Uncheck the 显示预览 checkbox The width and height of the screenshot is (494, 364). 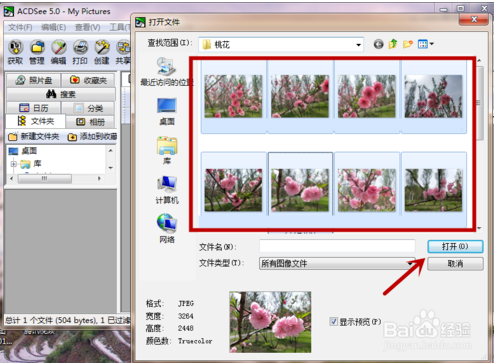(333, 322)
